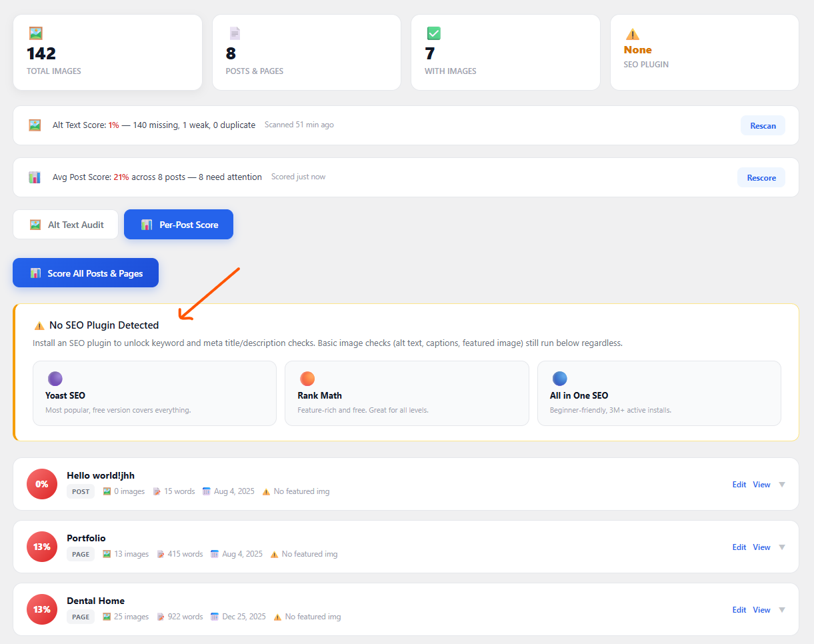The image size is (814, 644).
Task: Click the blue All in One SEO logo icon
Action: coord(560,379)
